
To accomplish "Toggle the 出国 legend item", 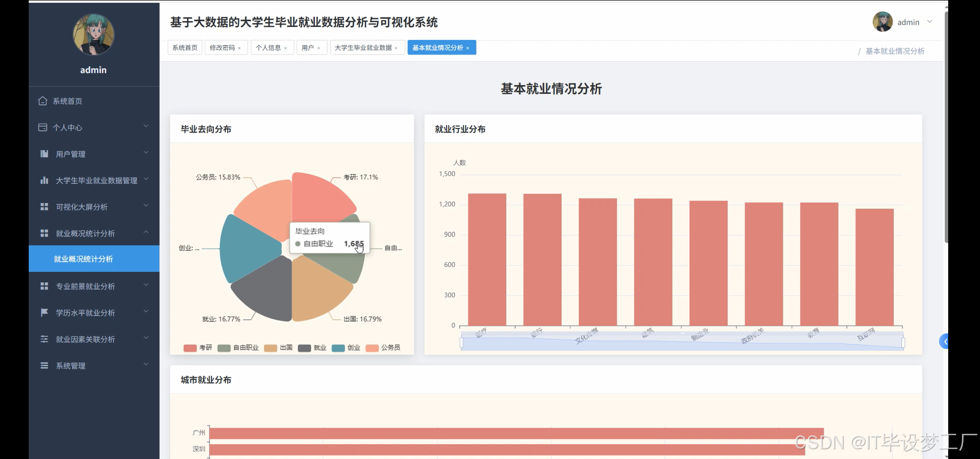I will tap(278, 348).
